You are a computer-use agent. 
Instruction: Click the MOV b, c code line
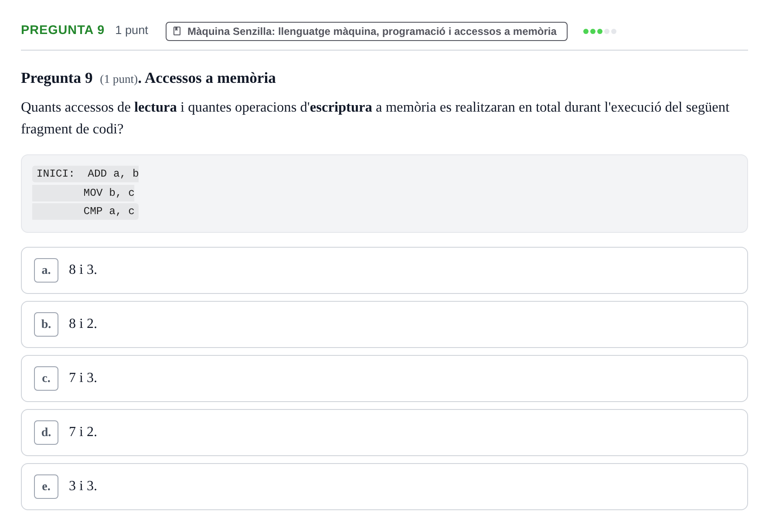point(85,193)
